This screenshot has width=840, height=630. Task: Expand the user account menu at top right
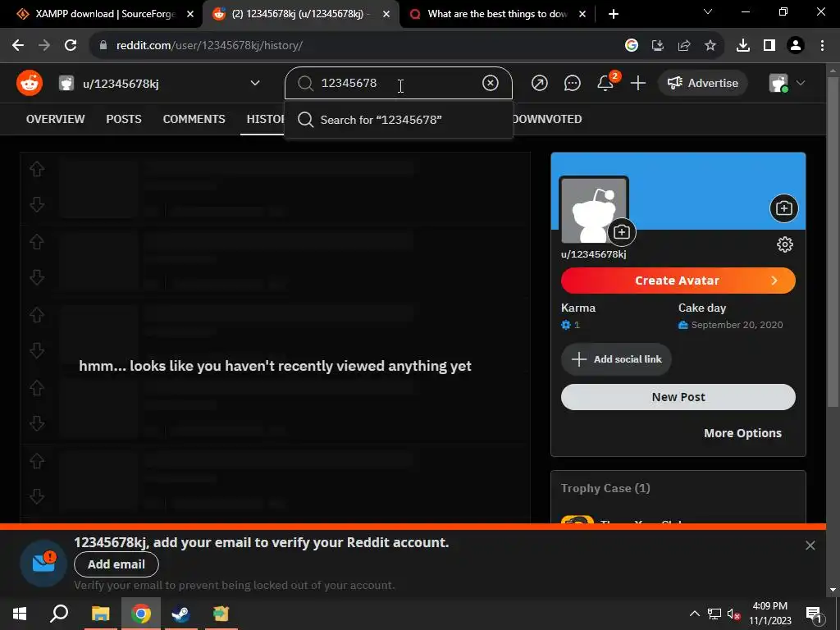click(787, 83)
